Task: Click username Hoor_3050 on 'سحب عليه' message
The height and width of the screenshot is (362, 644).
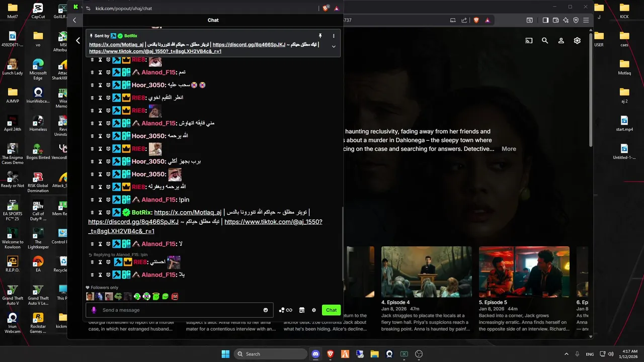Action: (148, 85)
